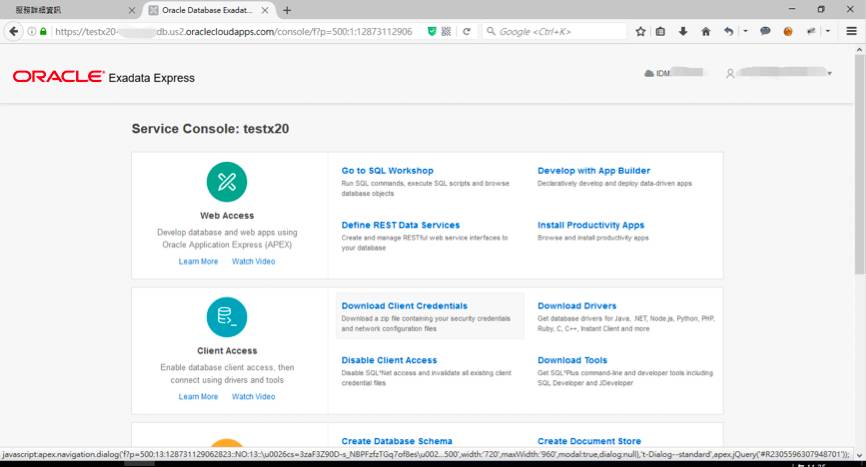Open Develop with App Builder link
Screen dimensions: 866x467
point(594,171)
